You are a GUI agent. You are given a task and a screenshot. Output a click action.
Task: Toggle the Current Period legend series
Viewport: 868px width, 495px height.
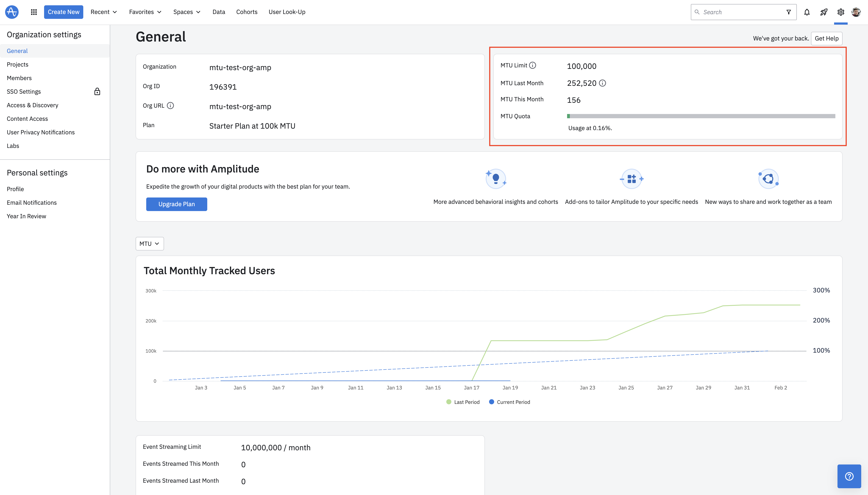point(509,402)
